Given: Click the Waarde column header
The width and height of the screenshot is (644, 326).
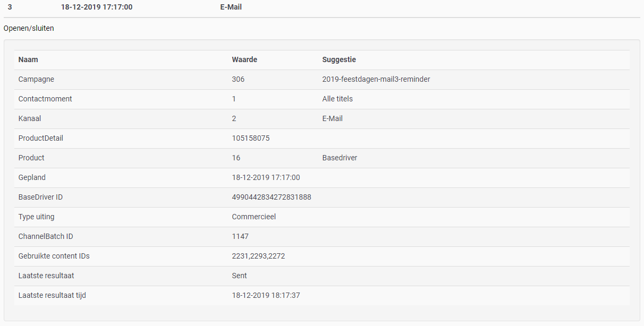Looking at the screenshot, I should [244, 60].
